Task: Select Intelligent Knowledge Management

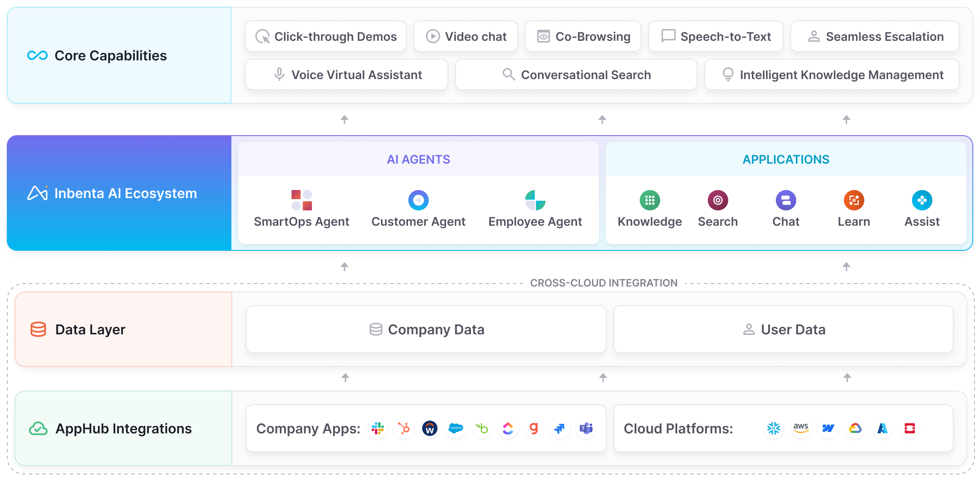Action: (x=832, y=74)
